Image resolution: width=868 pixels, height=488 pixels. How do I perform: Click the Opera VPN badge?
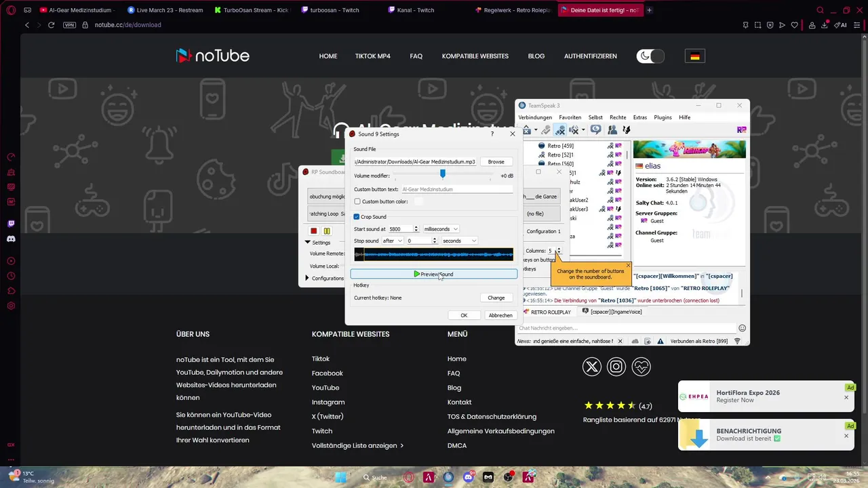pos(69,25)
